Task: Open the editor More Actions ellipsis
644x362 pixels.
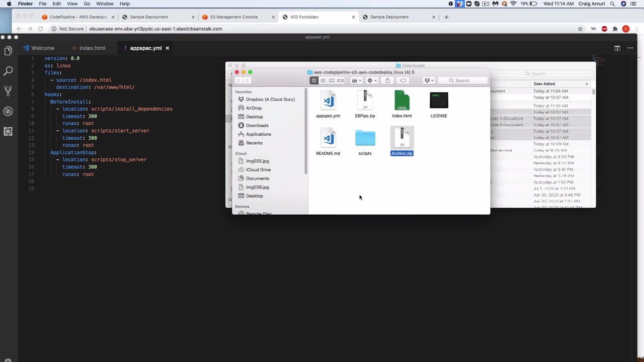Action: pyautogui.click(x=630, y=48)
